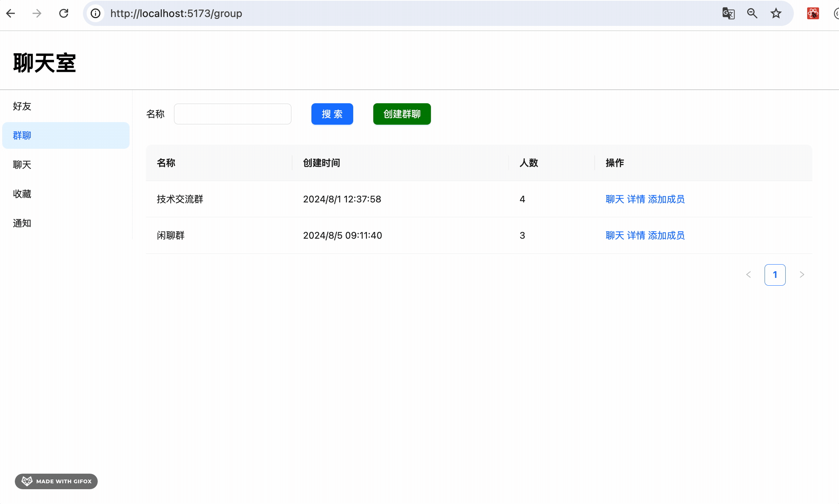The width and height of the screenshot is (839, 504).
Task: Select 聊天 in the sidebar menu
Action: coord(22,165)
